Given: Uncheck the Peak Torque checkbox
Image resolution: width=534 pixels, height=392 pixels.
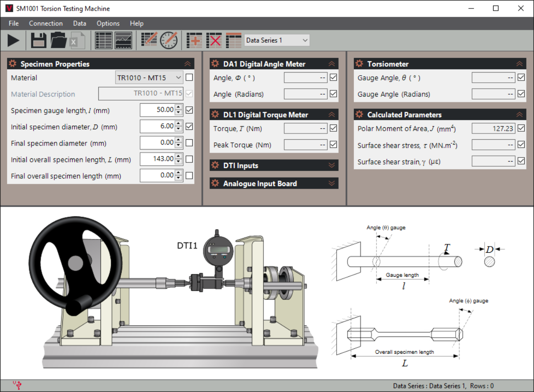Looking at the screenshot, I should coord(333,145).
